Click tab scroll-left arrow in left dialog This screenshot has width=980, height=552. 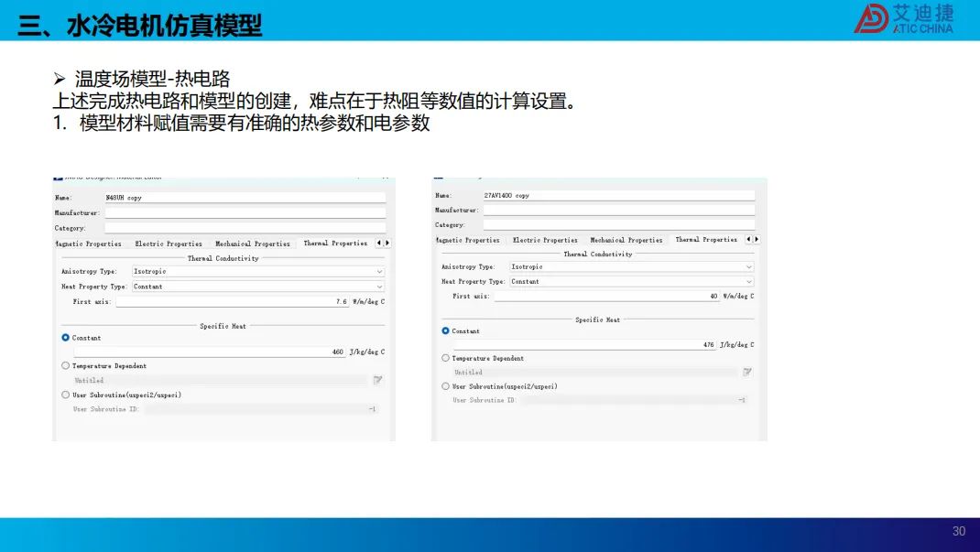coord(379,243)
